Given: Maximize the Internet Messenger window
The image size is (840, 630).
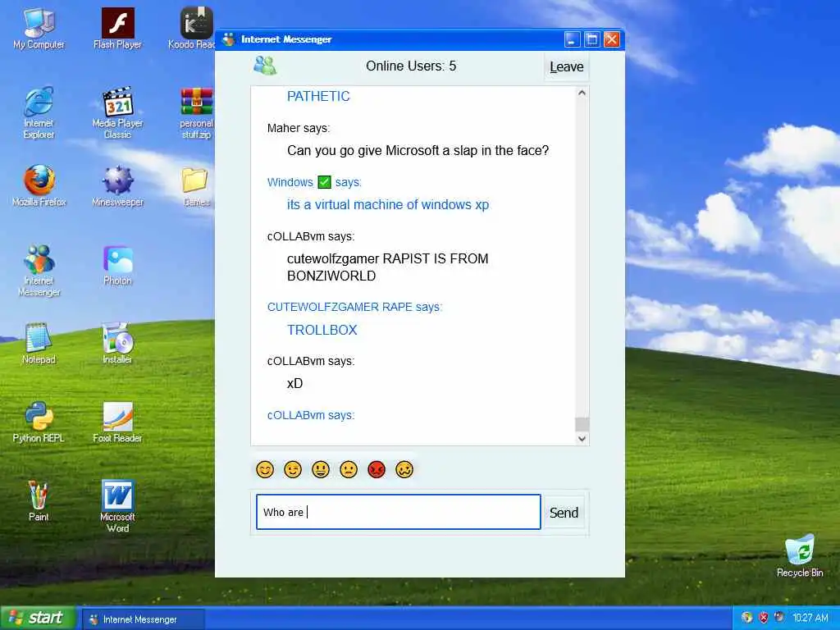Looking at the screenshot, I should click(592, 39).
